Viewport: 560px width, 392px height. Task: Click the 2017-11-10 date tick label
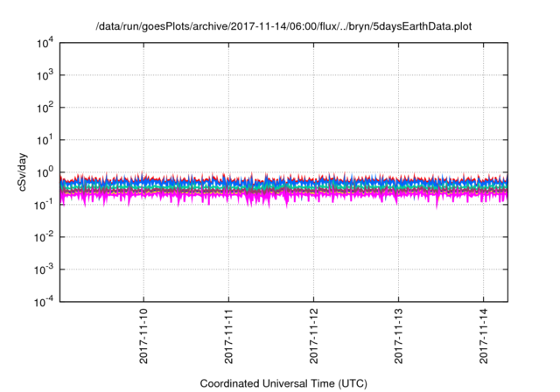click(x=143, y=336)
